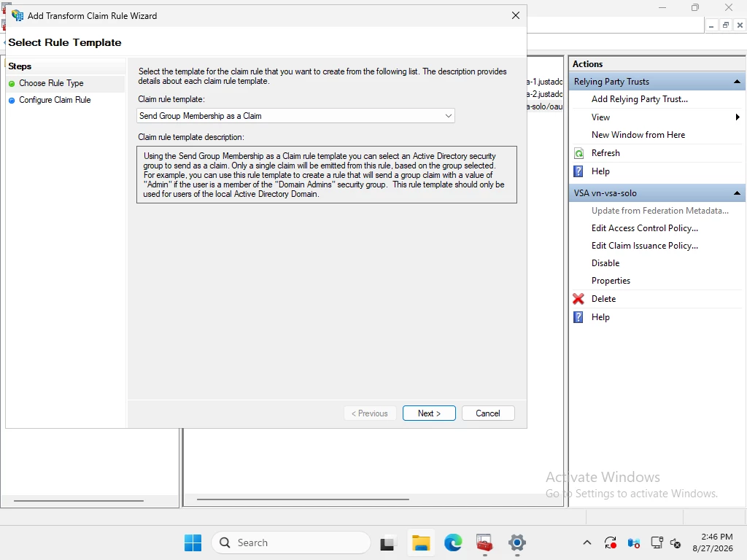Click the red Delete icon
Screen dimensions: 747x560
578,299
